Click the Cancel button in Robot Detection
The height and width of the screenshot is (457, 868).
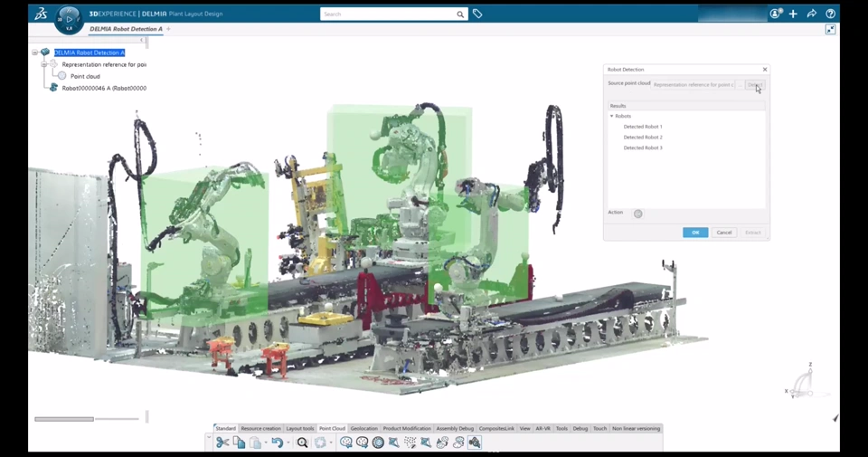click(x=724, y=233)
